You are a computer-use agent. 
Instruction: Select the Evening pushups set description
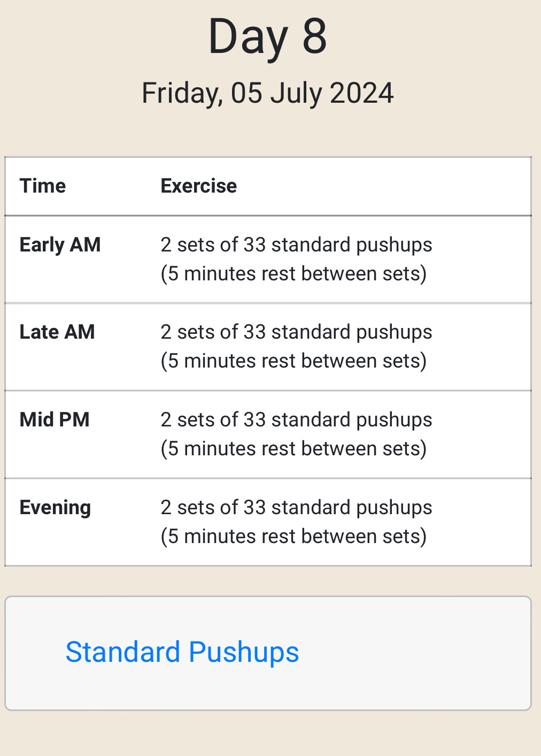coord(296,507)
